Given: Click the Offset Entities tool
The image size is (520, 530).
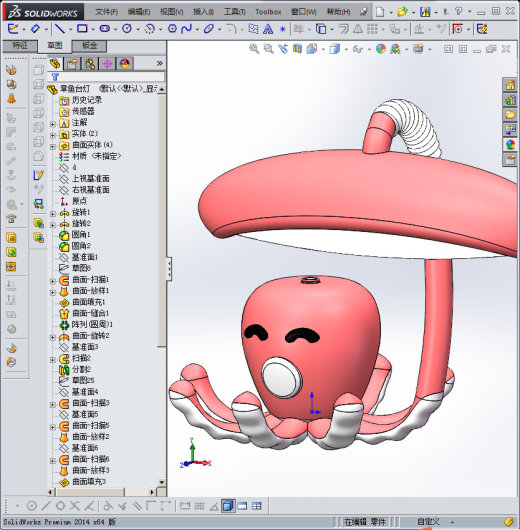Looking at the screenshot, I should click(344, 29).
